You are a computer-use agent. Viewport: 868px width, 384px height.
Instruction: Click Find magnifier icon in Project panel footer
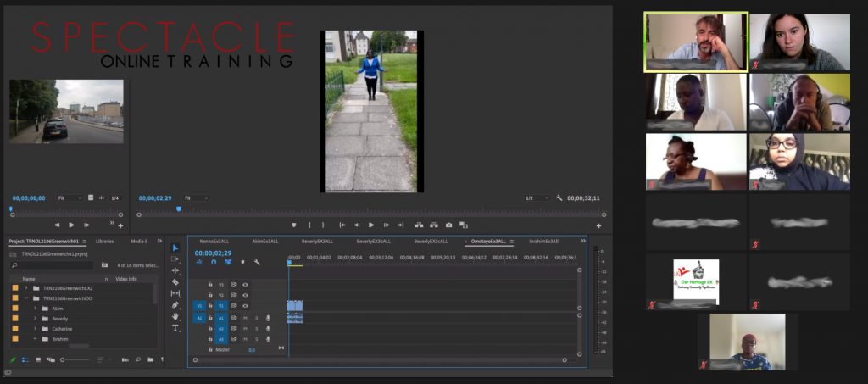coord(138,359)
